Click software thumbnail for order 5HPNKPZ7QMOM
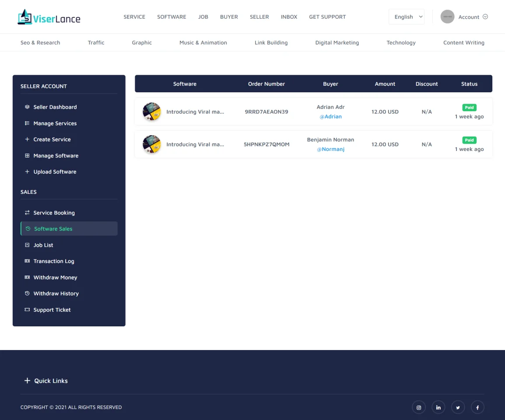Viewport: 505px width, 420px height. (152, 144)
